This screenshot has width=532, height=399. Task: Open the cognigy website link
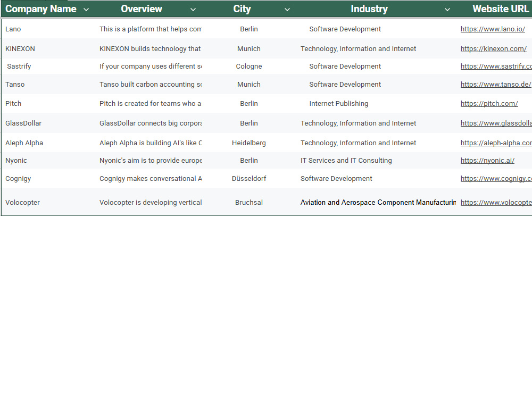coord(496,179)
